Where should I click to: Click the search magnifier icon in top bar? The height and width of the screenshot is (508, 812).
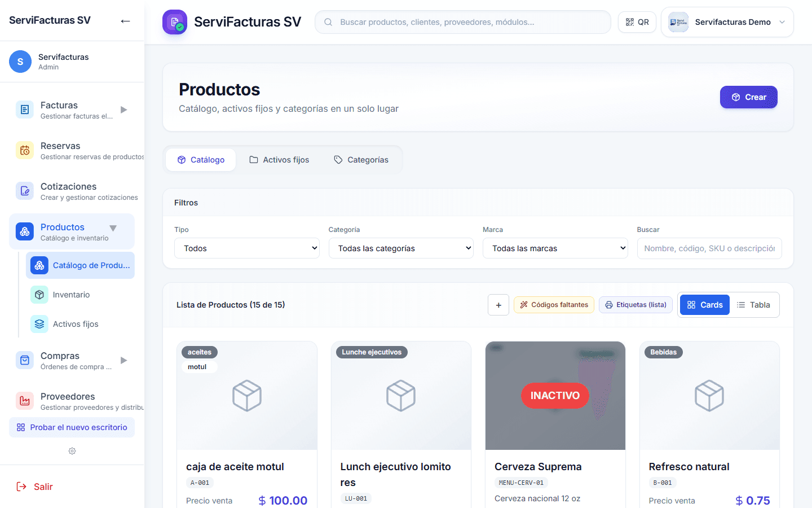[x=328, y=22]
